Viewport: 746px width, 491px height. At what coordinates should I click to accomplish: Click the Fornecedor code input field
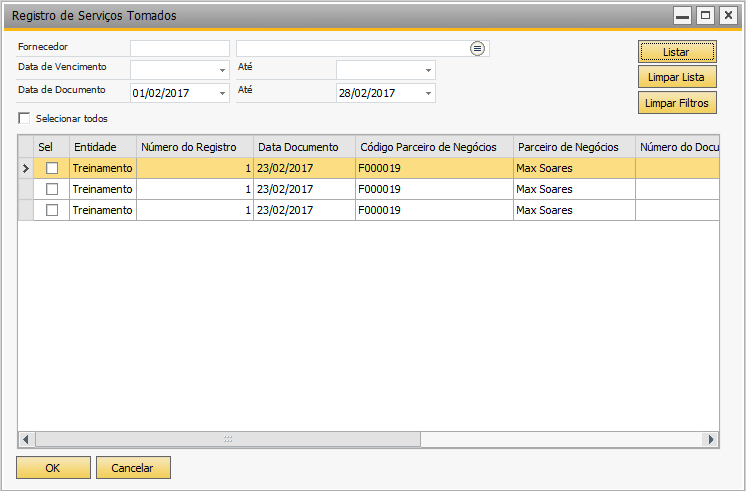point(180,49)
